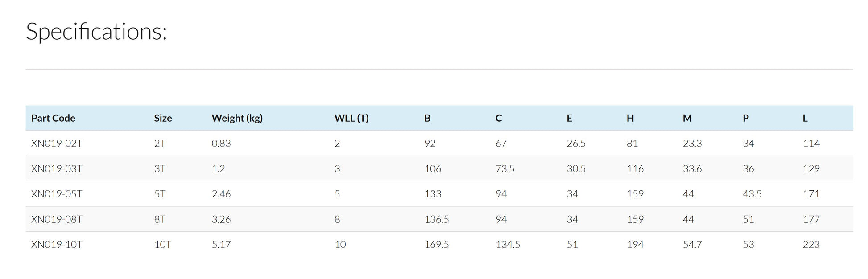
Task: Click the H value 81
Action: [x=632, y=144]
